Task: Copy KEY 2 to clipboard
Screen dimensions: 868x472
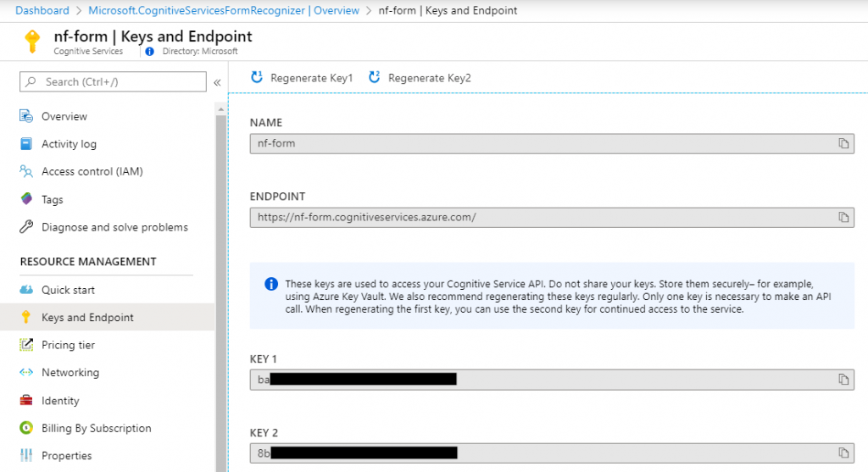Action: tap(843, 453)
